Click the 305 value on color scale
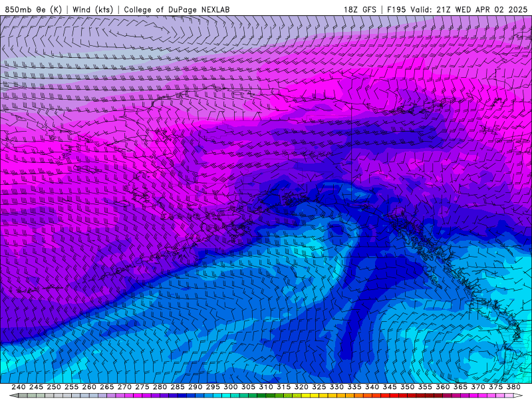This screenshot has width=532, height=399. pyautogui.click(x=248, y=387)
